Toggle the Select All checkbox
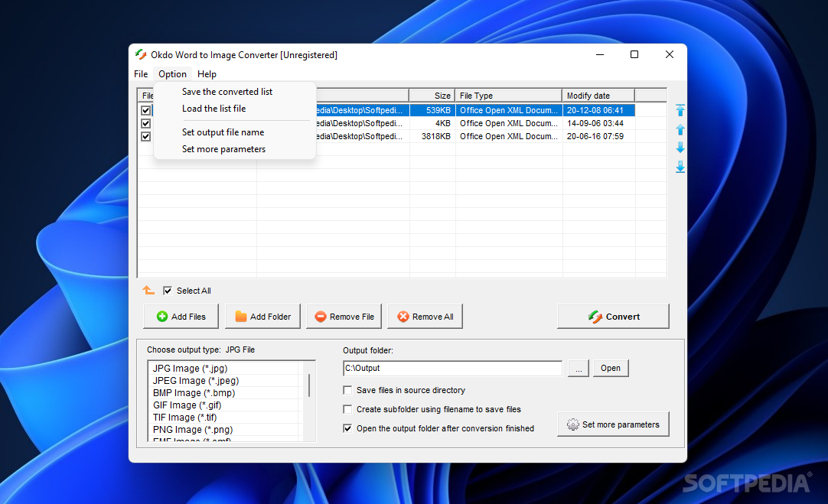The width and height of the screenshot is (828, 504). [168, 291]
